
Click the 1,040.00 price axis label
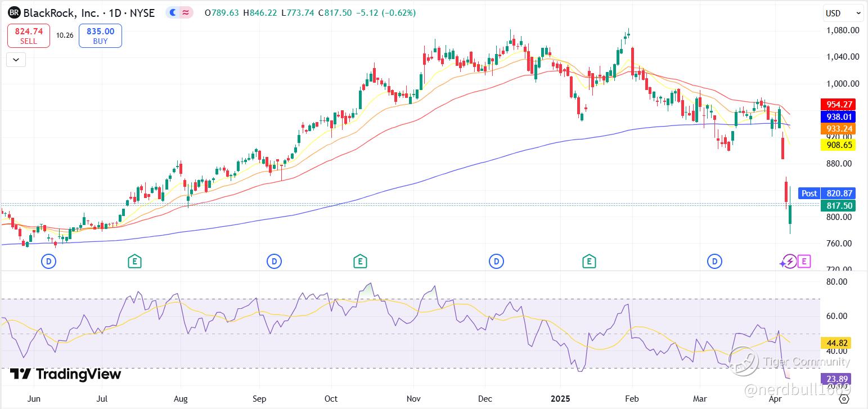click(842, 57)
